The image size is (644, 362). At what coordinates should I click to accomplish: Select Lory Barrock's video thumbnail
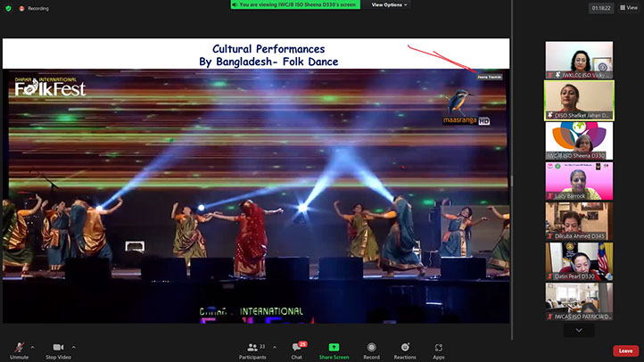point(579,180)
